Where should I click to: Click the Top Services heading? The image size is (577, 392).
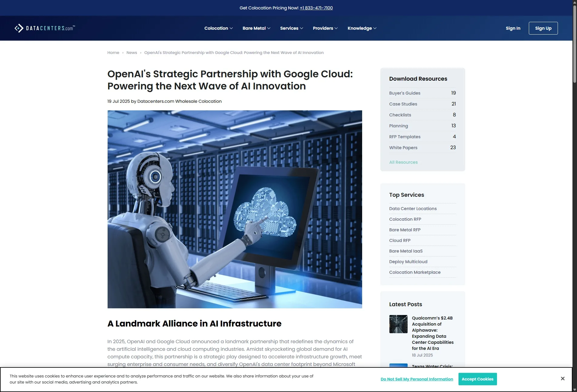406,195
